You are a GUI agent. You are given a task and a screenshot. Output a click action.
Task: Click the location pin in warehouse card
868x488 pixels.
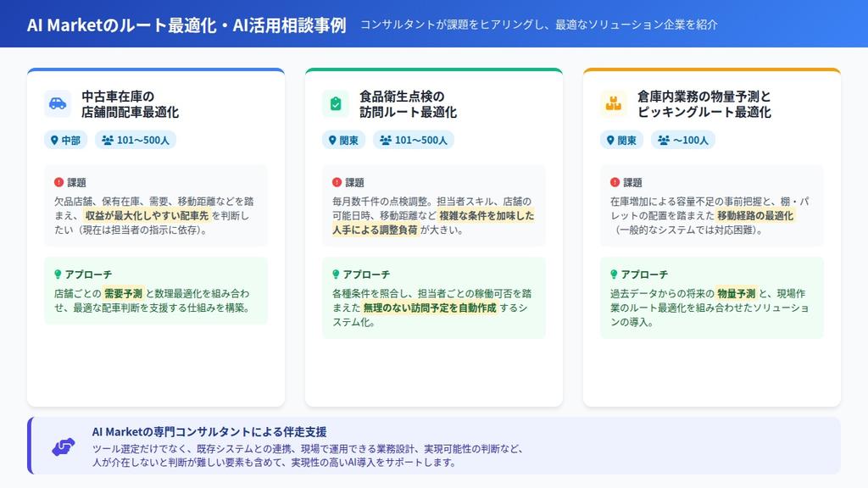(x=610, y=140)
